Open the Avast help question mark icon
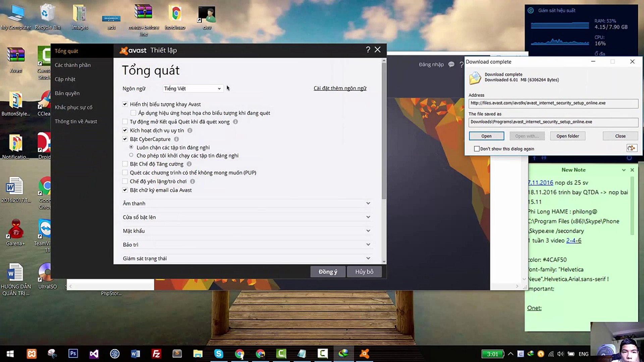The image size is (644, 362). [368, 50]
